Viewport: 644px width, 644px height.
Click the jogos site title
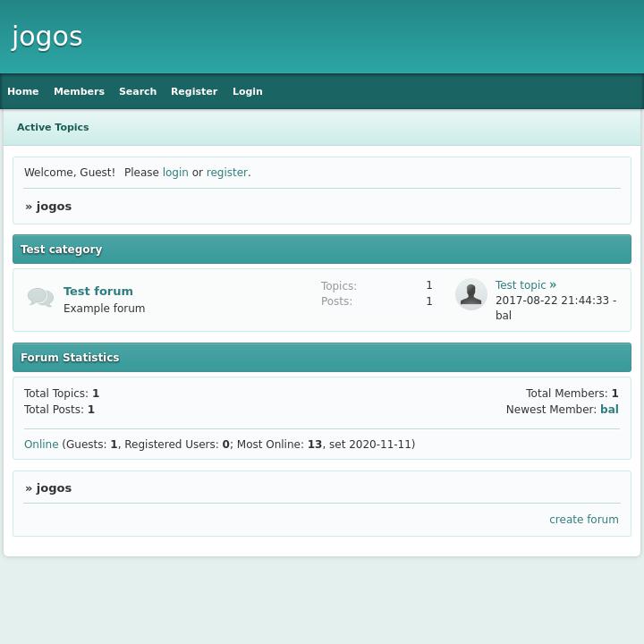coord(47,37)
